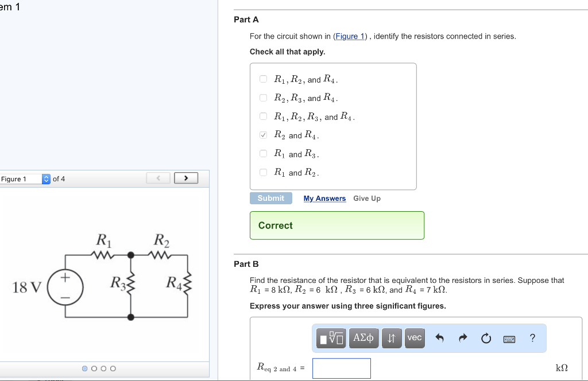
Task: Check the R2, R3, and R4 option
Action: 263,98
